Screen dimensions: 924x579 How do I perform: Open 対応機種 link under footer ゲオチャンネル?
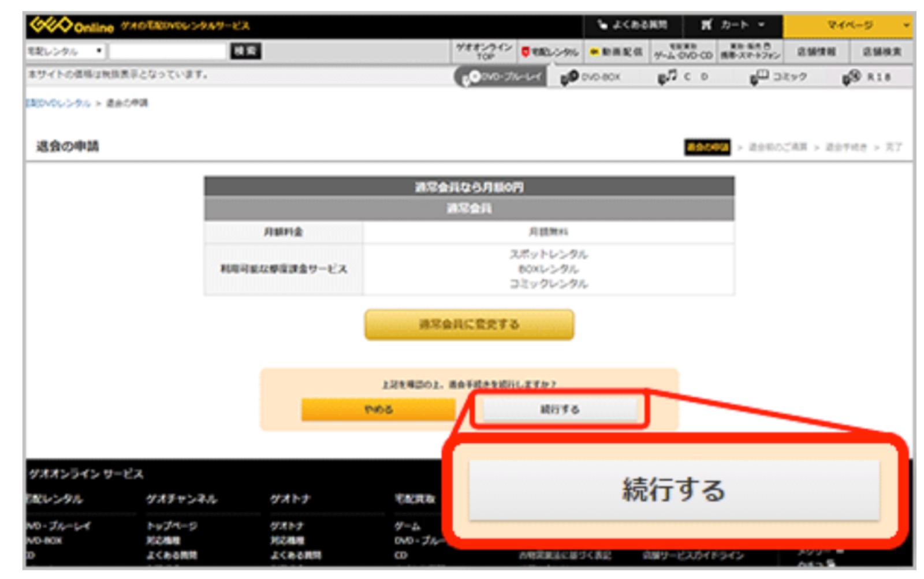[163, 541]
